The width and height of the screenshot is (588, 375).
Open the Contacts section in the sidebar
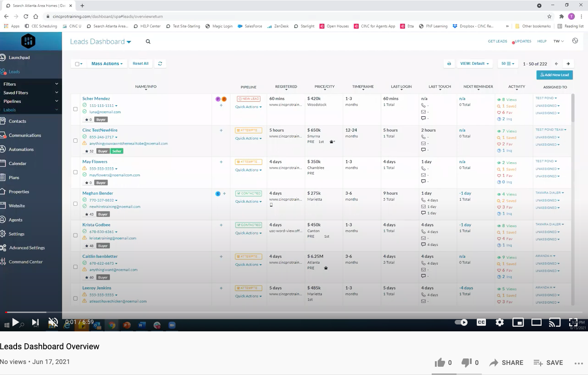coord(18,121)
